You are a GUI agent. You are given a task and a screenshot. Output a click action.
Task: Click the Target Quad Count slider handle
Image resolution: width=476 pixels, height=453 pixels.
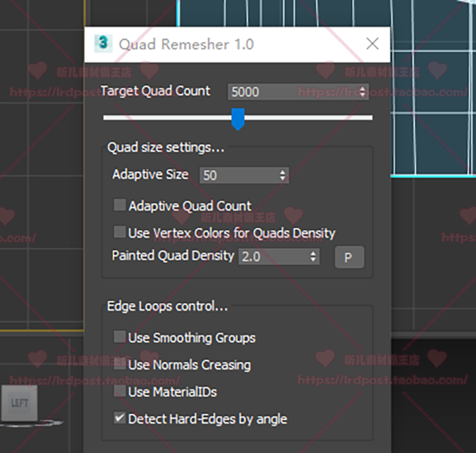tap(238, 119)
